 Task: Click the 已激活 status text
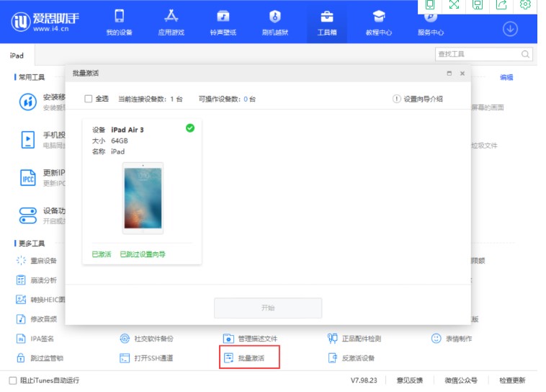point(102,254)
